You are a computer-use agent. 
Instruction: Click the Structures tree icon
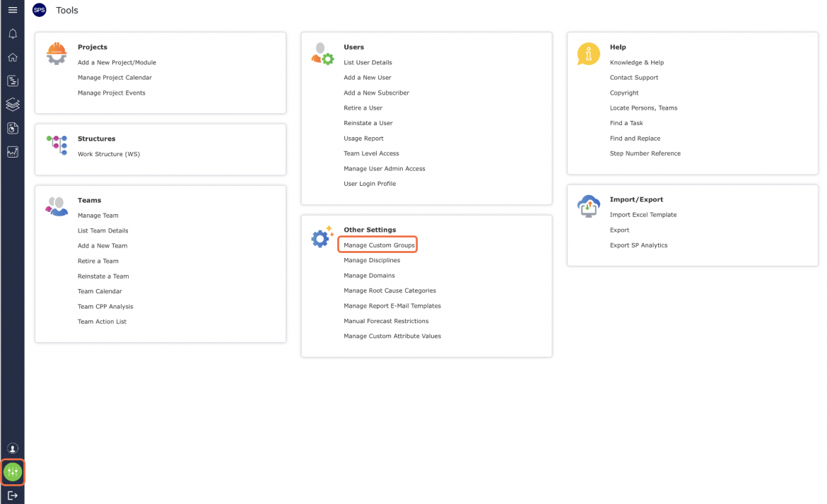click(x=57, y=145)
